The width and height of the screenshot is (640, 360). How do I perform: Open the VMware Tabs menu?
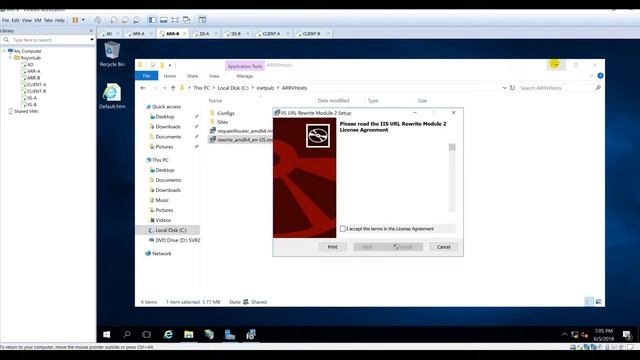48,20
